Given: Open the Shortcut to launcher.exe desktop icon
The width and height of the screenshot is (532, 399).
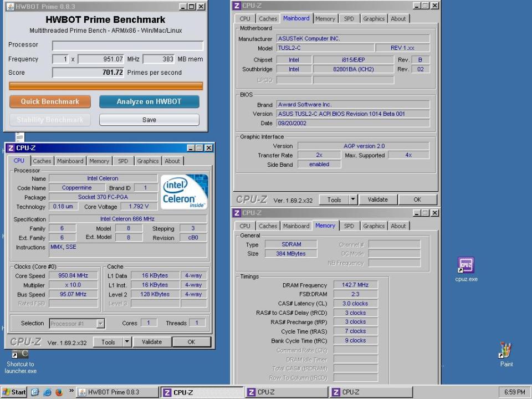Looking at the screenshot, I should [21, 354].
